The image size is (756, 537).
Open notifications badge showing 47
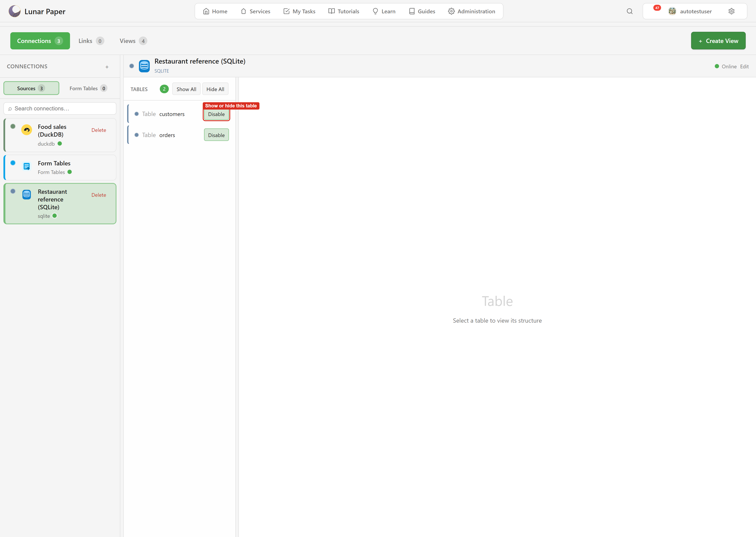657,8
